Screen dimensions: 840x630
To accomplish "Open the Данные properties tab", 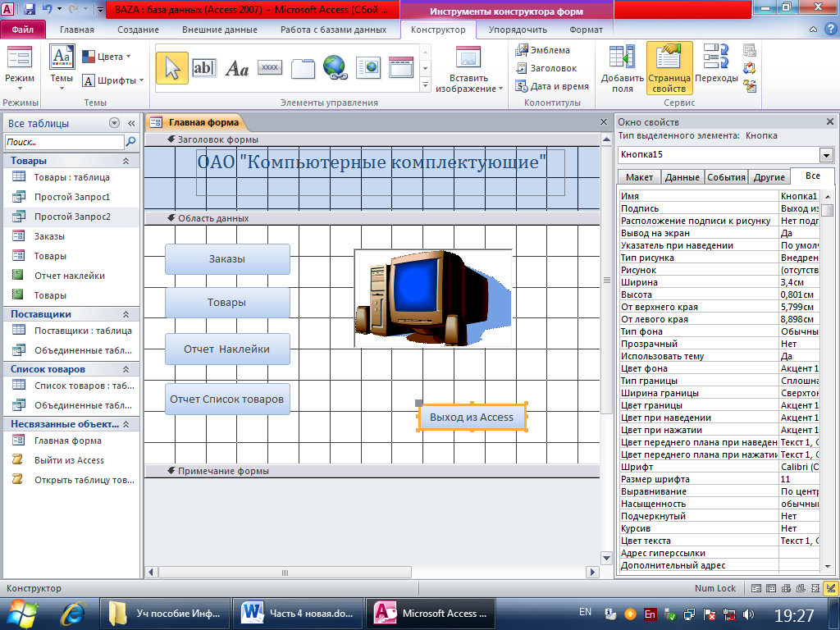I will click(682, 177).
